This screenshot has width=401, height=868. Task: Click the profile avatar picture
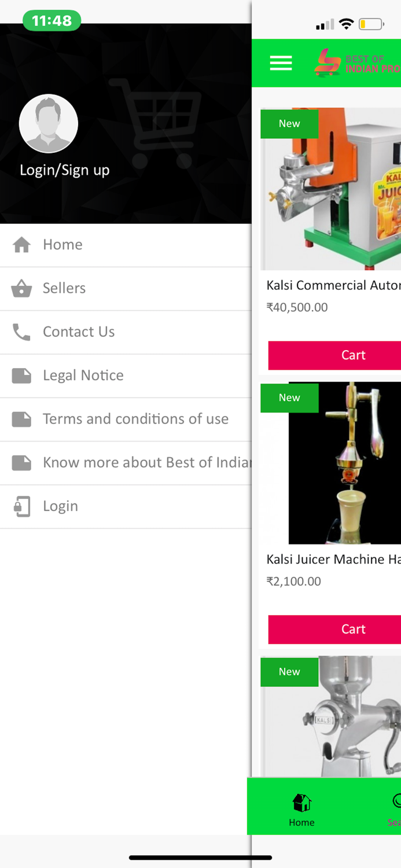[x=49, y=123]
